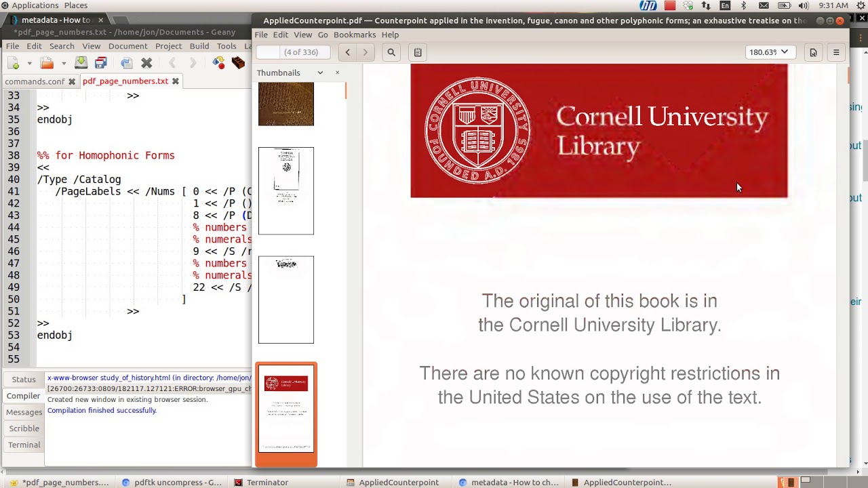Image resolution: width=868 pixels, height=488 pixels.
Task: Open the PDF search tool
Action: coord(391,52)
